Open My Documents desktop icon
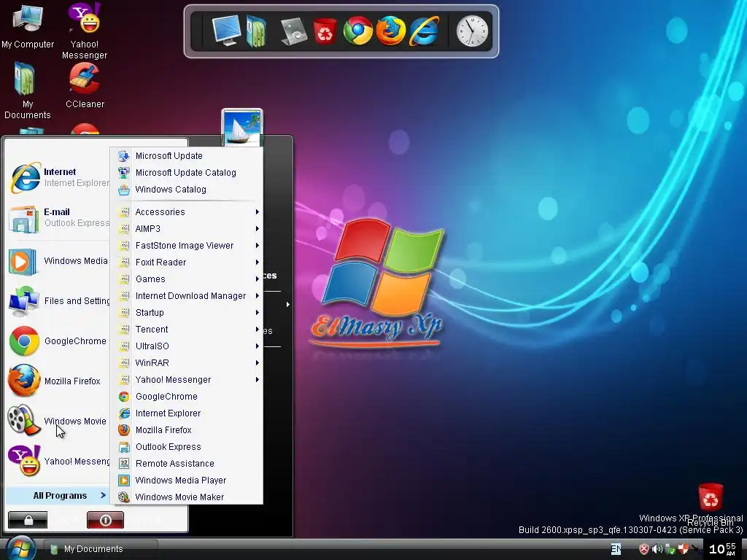Viewport: 747px width, 560px height. [27, 90]
